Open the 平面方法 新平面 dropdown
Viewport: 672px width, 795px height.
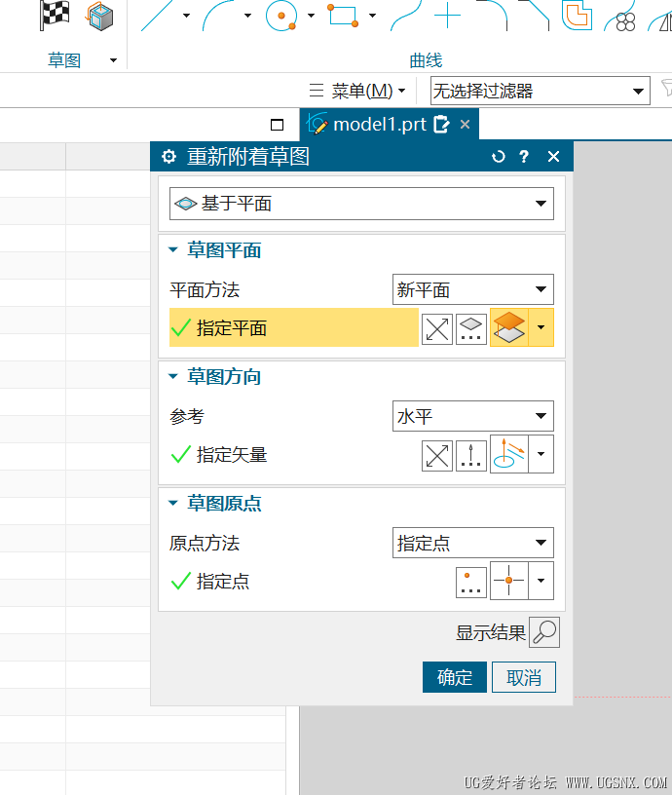[472, 289]
